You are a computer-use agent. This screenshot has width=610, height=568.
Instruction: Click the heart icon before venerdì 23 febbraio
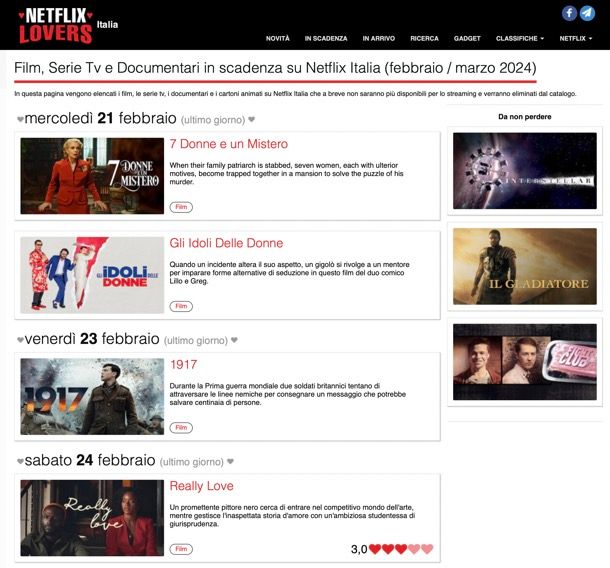(20, 340)
